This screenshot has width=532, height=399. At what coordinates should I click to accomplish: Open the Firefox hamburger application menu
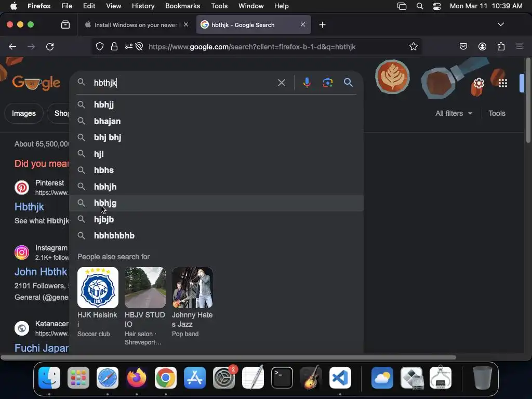click(x=520, y=46)
